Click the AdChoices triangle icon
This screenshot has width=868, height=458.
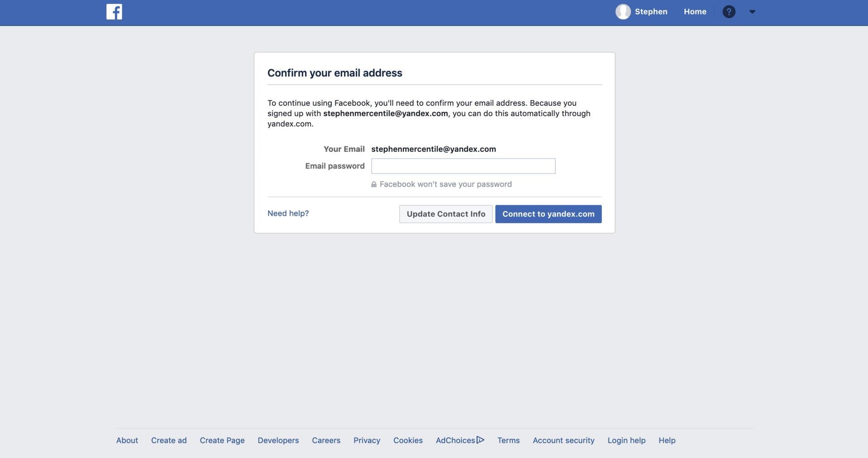pos(480,440)
